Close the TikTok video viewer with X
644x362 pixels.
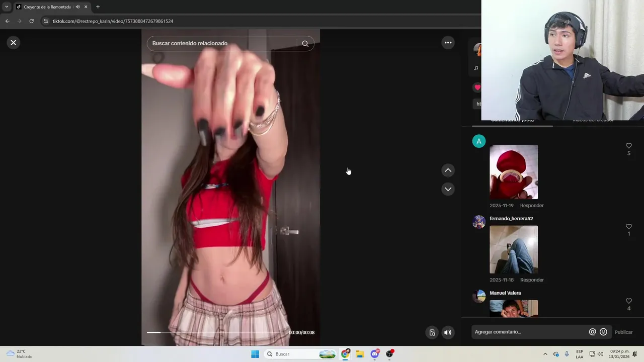coord(14,43)
